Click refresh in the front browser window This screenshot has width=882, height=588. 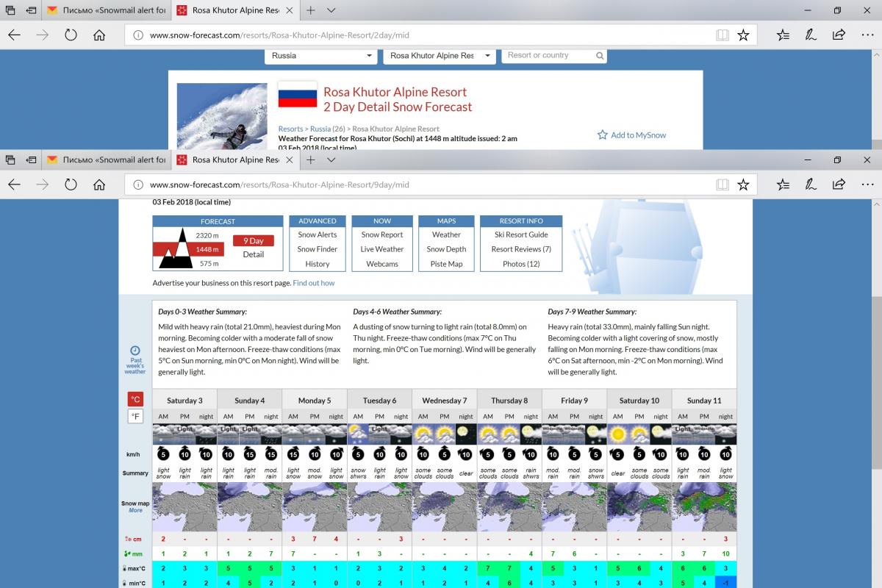(71, 184)
